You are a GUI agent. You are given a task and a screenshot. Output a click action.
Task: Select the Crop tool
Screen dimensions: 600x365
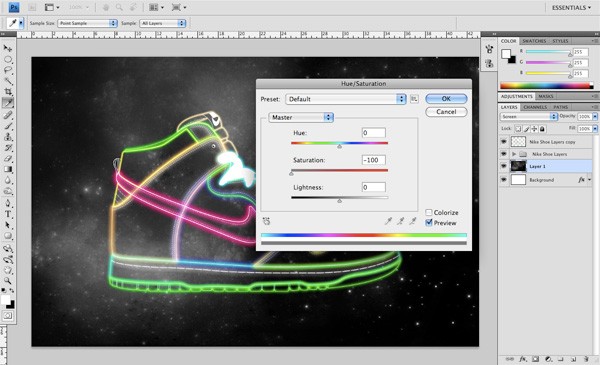point(8,91)
